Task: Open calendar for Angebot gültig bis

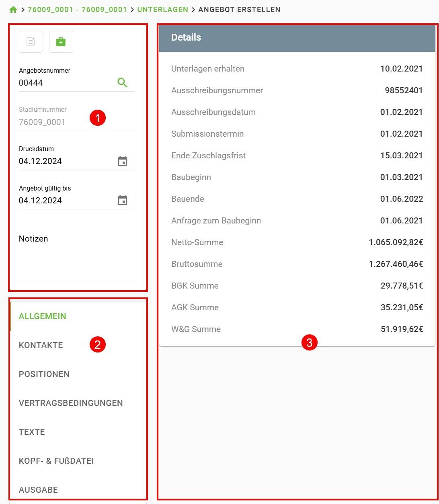Action: (122, 201)
